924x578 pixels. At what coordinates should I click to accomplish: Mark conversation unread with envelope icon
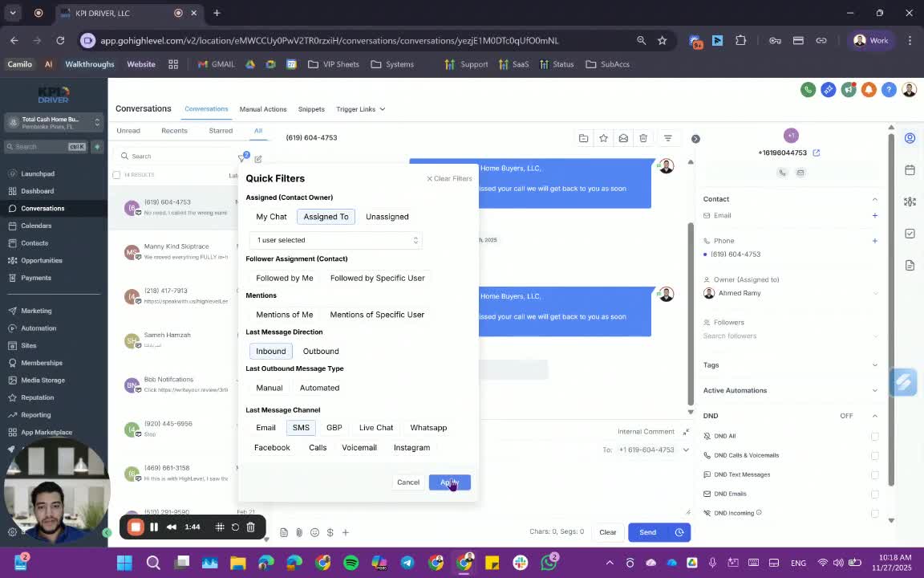623,138
